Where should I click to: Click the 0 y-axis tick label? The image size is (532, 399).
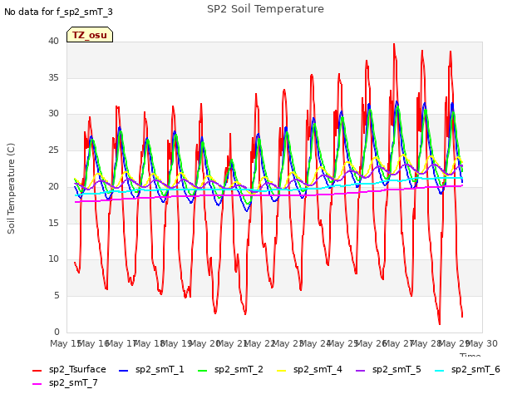pos(57,332)
